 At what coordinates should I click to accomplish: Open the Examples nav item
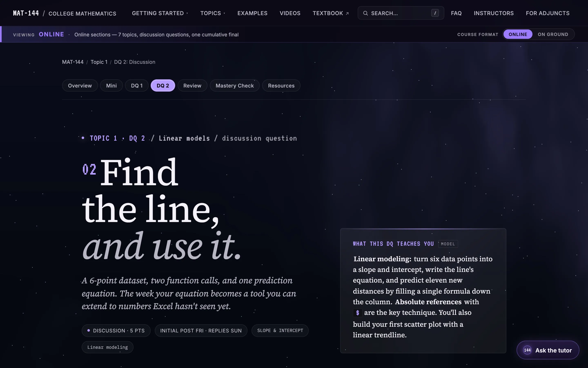coord(252,13)
